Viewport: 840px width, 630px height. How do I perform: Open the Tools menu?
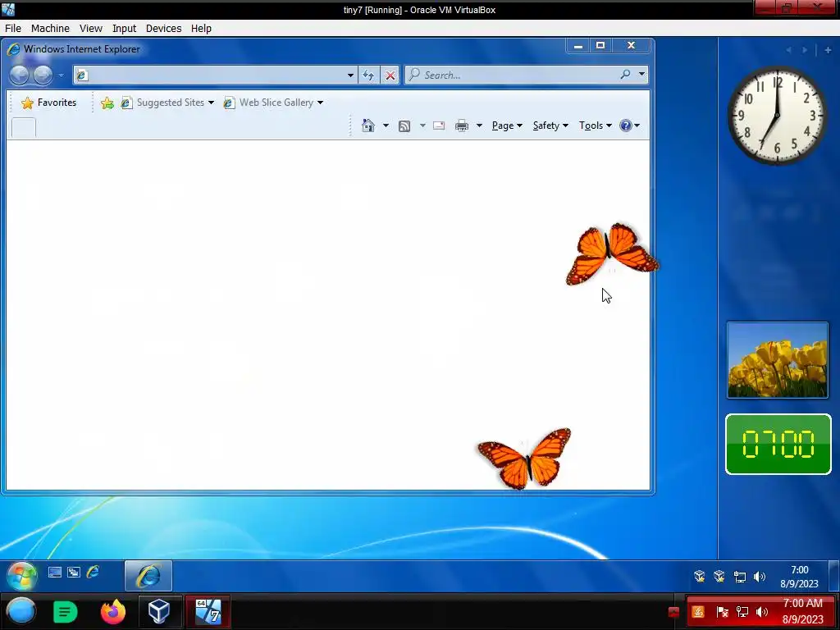[x=596, y=126]
